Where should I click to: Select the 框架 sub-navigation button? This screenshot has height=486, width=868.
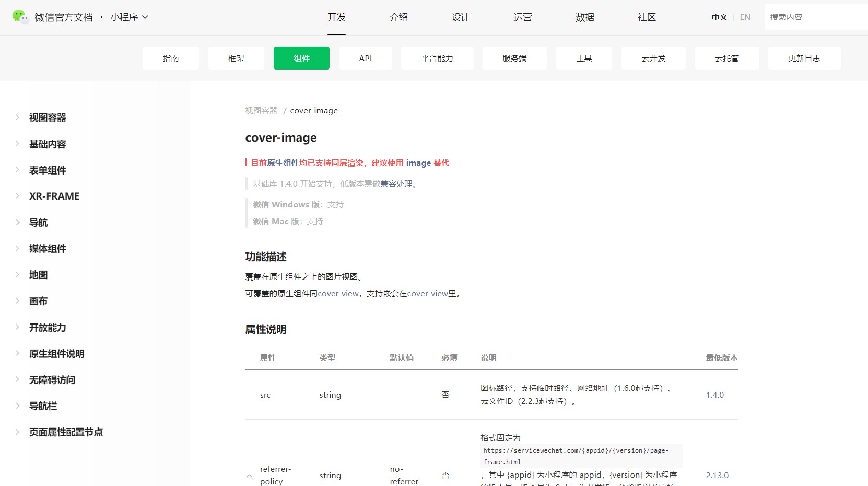[236, 58]
